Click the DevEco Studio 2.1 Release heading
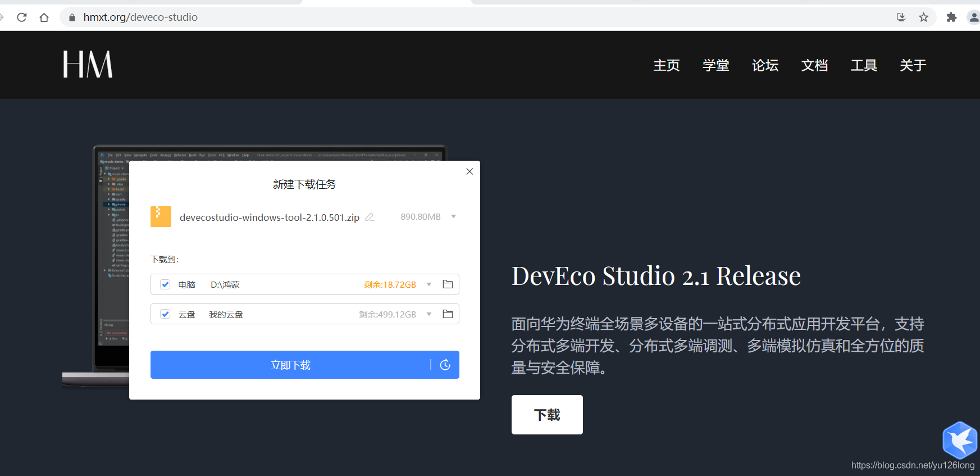 (x=656, y=276)
